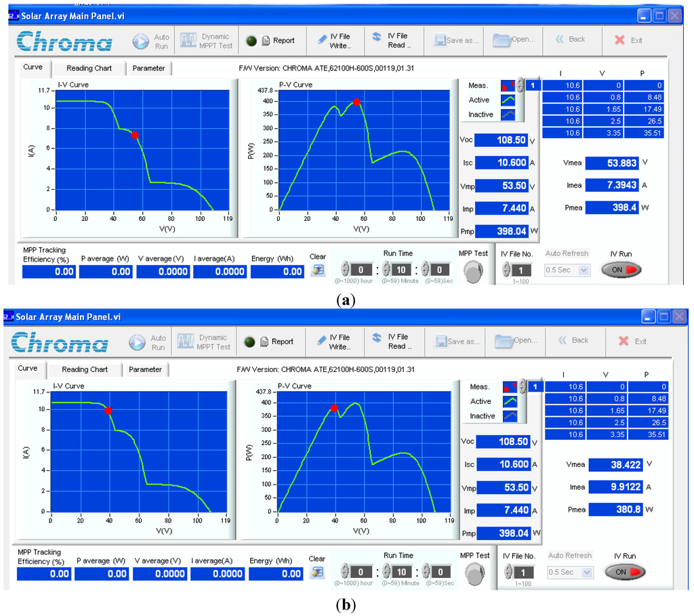Image resolution: width=694 pixels, height=616 pixels.
Task: Click the Open folder icon in top window
Action: click(x=502, y=39)
